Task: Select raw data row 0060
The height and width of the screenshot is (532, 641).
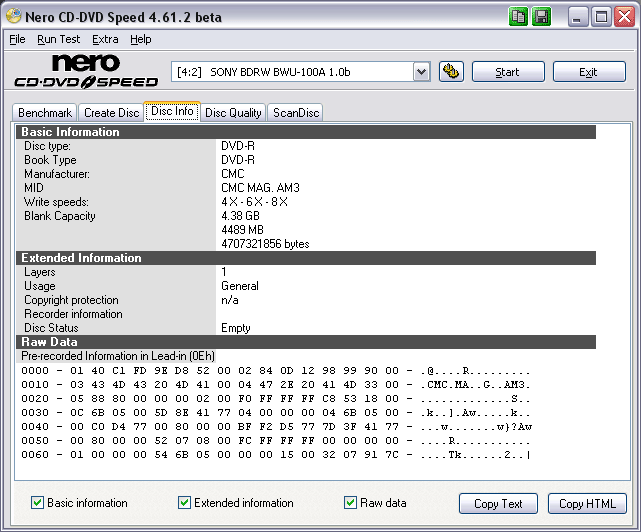Action: coord(276,455)
